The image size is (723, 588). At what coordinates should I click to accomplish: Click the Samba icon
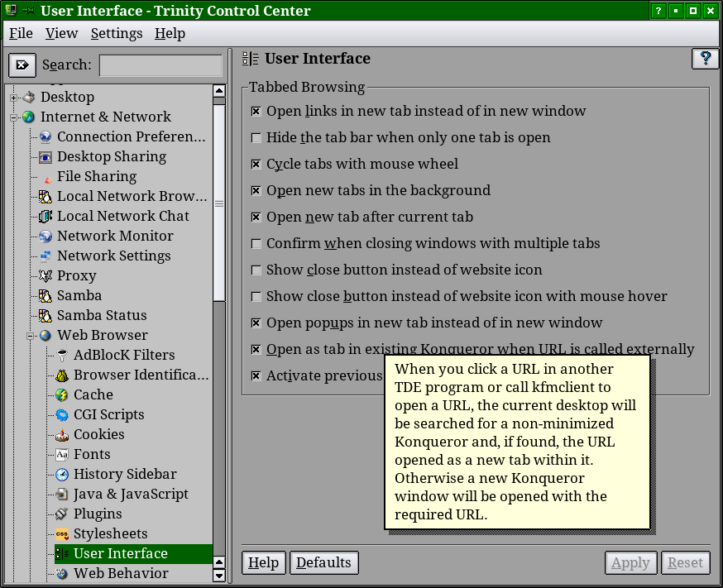[x=45, y=295]
